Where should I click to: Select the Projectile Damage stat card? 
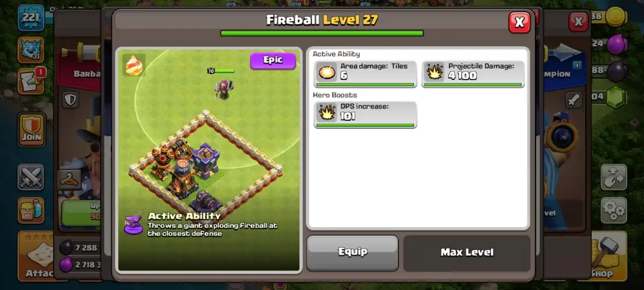(x=473, y=75)
